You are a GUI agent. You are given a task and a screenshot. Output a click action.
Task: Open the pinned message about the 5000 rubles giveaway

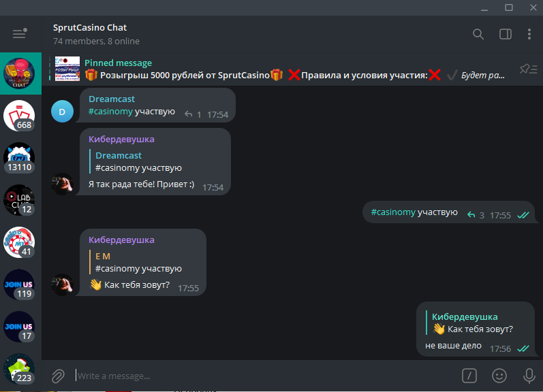point(286,69)
